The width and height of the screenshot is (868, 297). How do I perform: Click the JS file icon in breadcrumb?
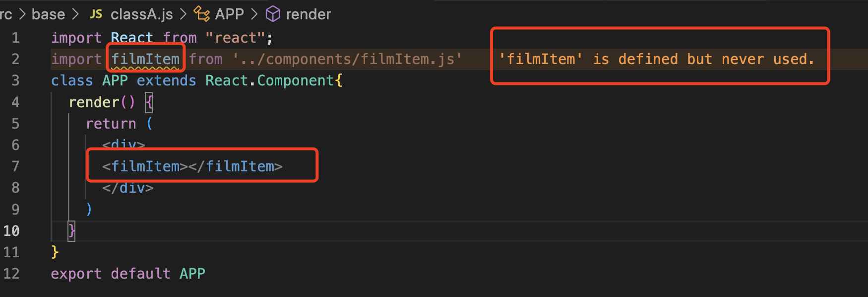coord(96,14)
